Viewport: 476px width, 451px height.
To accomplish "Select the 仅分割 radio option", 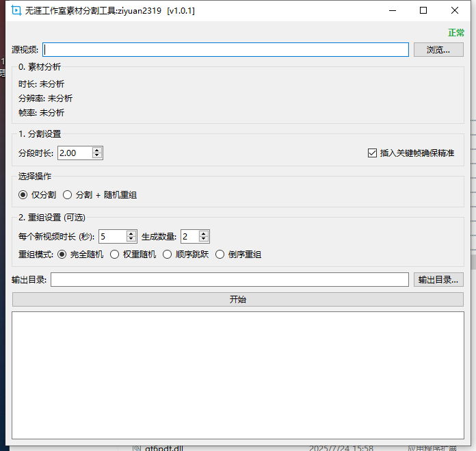I will tap(24, 195).
